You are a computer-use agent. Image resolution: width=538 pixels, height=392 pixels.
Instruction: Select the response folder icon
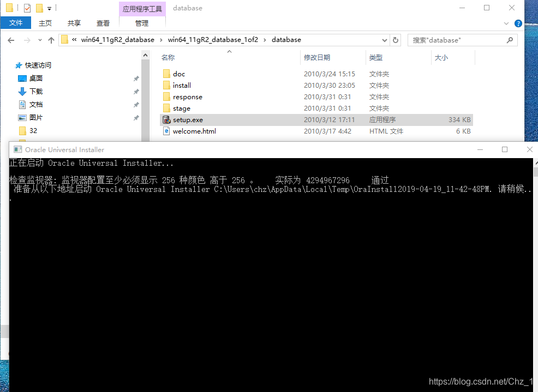click(x=166, y=97)
